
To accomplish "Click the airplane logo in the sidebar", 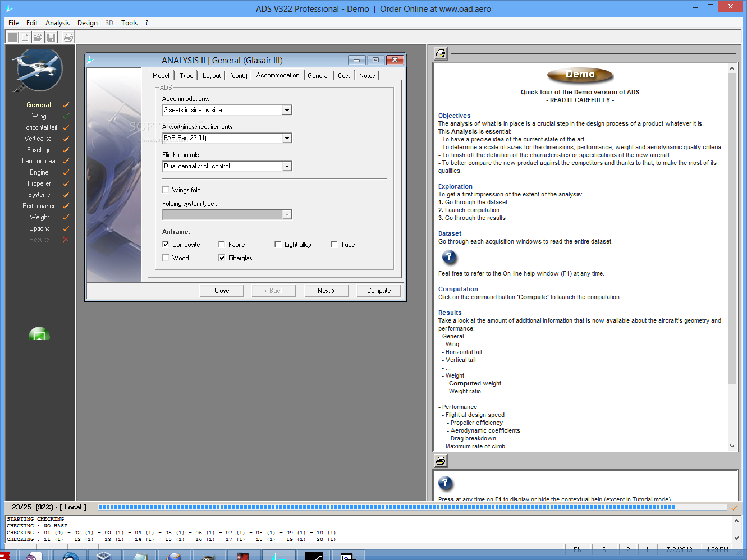I will pos(38,70).
